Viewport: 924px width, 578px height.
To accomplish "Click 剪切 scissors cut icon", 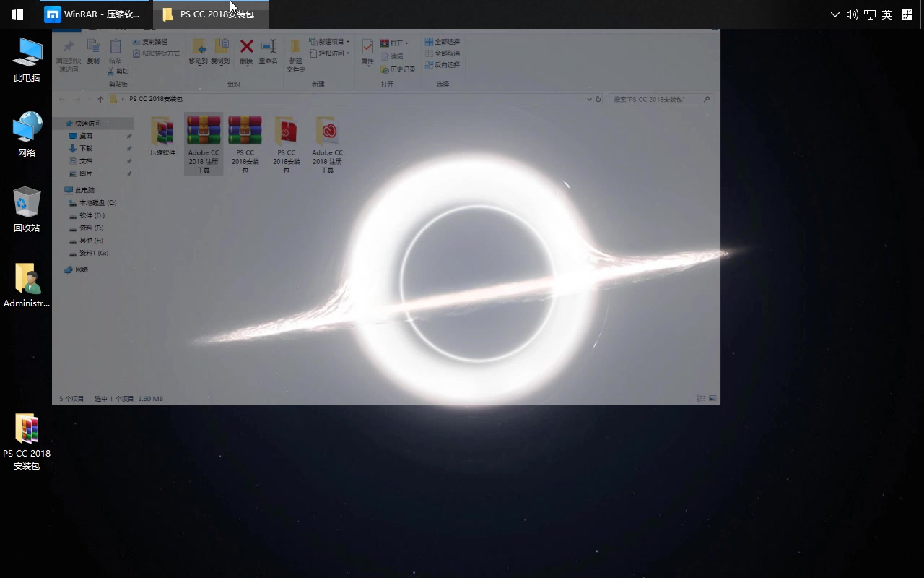I will click(x=118, y=72).
